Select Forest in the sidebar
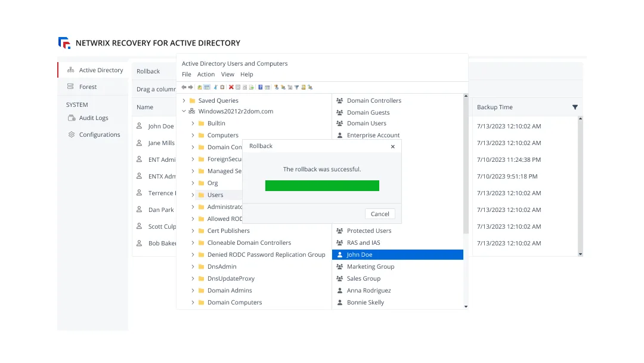 tap(93, 87)
